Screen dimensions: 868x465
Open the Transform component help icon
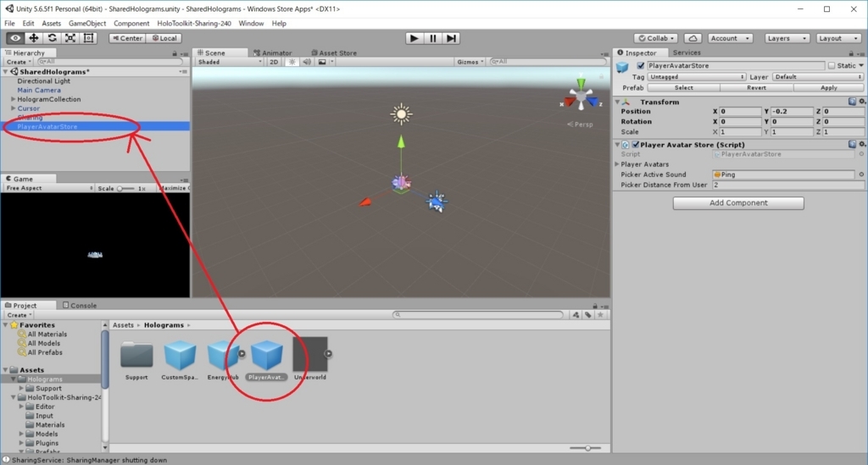(x=852, y=102)
